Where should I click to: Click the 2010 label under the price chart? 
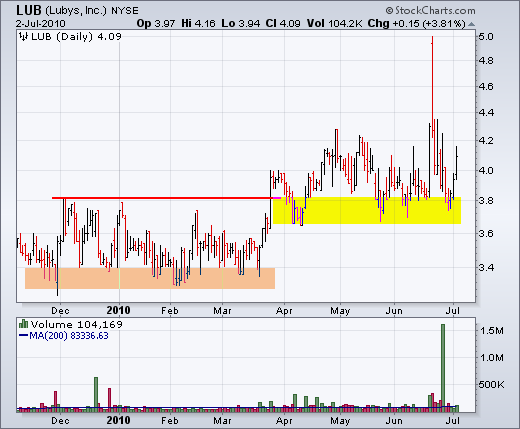(x=118, y=310)
